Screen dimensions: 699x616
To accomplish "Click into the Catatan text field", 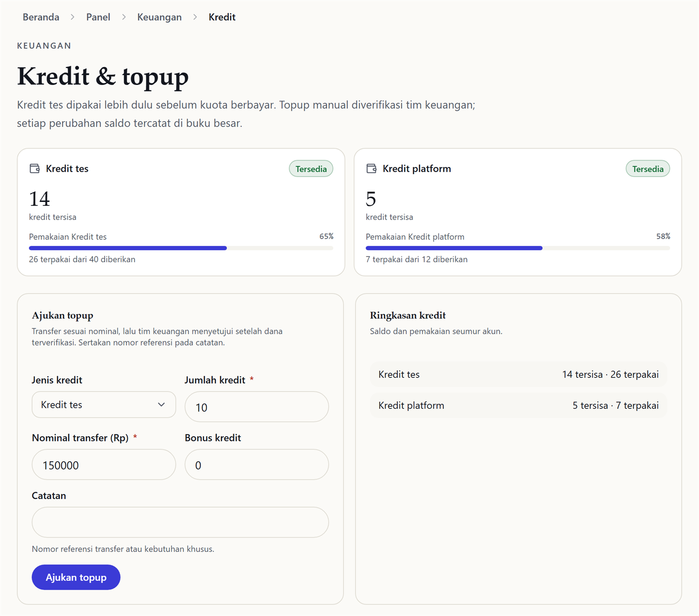I will point(180,522).
